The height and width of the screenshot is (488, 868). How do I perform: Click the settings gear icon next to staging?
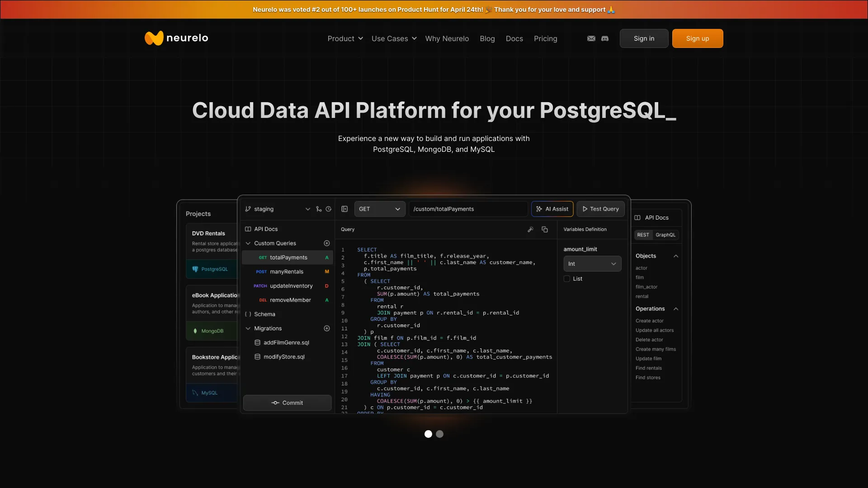[329, 209]
